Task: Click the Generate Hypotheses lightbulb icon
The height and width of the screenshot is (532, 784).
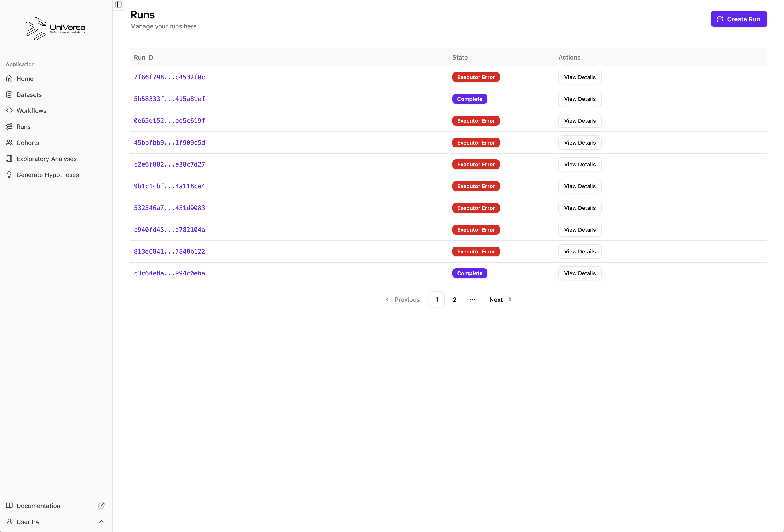Action: point(9,175)
